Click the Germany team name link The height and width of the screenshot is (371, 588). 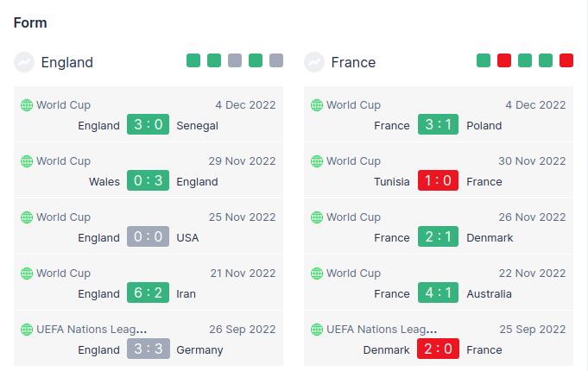[199, 349]
